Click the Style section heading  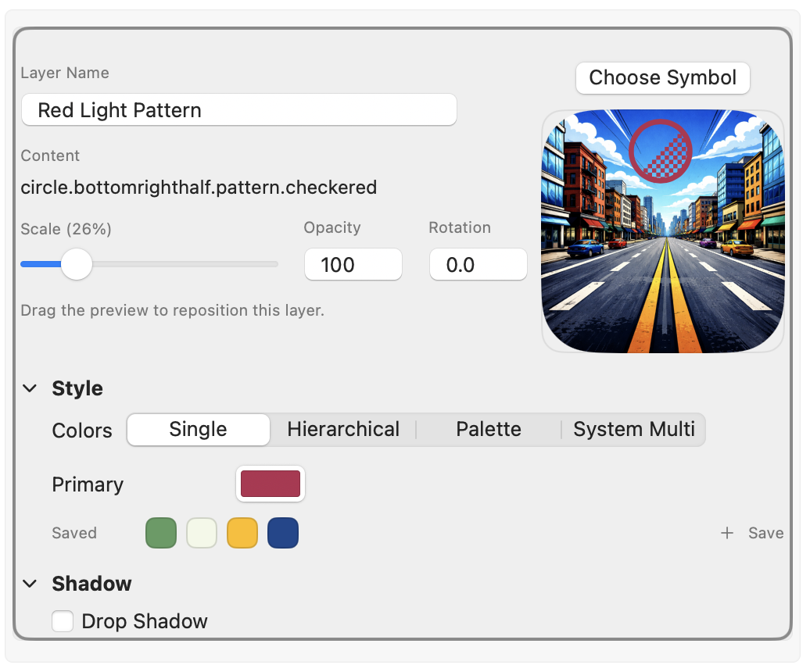click(x=77, y=388)
